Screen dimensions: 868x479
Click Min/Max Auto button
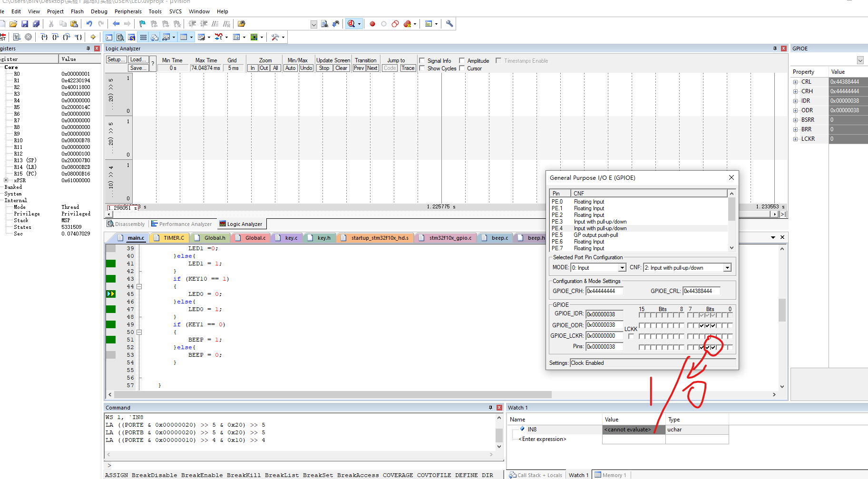coord(290,68)
